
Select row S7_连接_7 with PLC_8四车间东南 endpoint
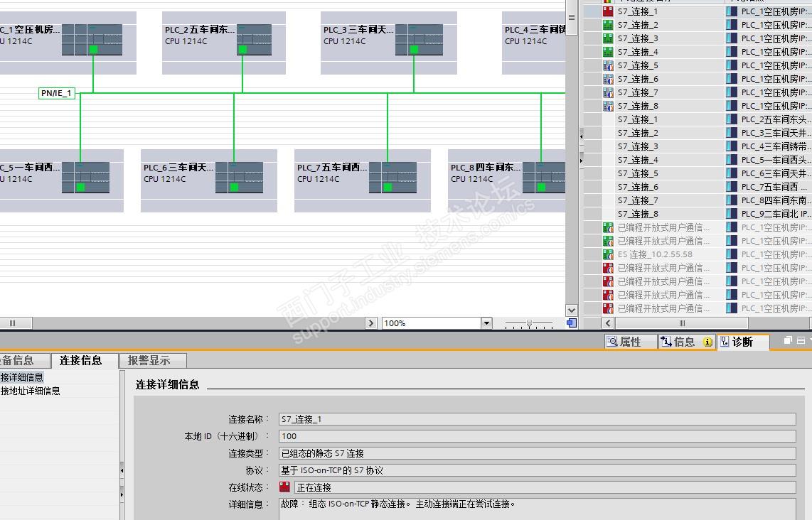click(x=698, y=200)
